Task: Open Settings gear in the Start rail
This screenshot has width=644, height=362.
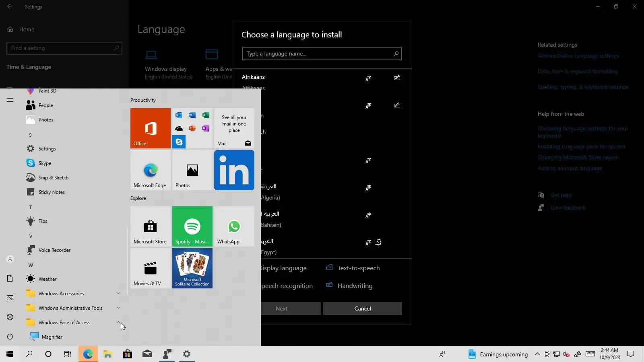Action: click(10, 317)
